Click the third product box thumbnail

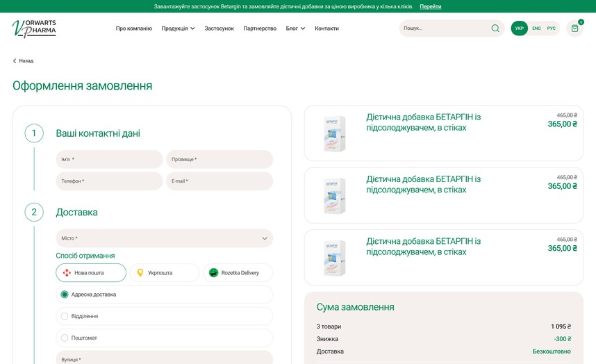[x=335, y=258]
